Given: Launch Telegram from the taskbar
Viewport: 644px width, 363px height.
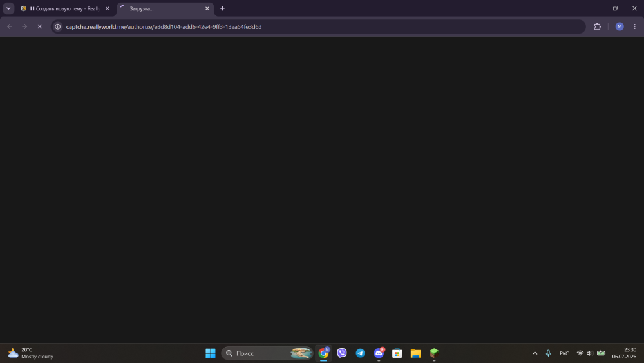Looking at the screenshot, I should 360,353.
